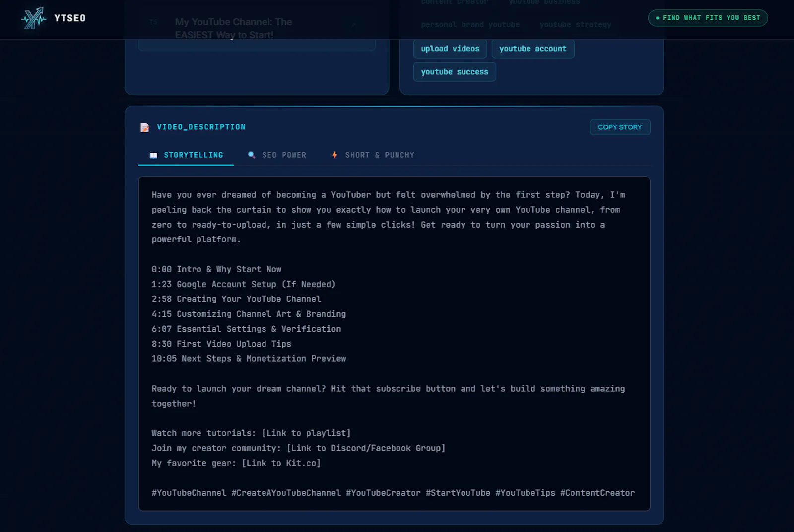Click line '4:15 Customizing Channel Art & Branding'

(249, 314)
